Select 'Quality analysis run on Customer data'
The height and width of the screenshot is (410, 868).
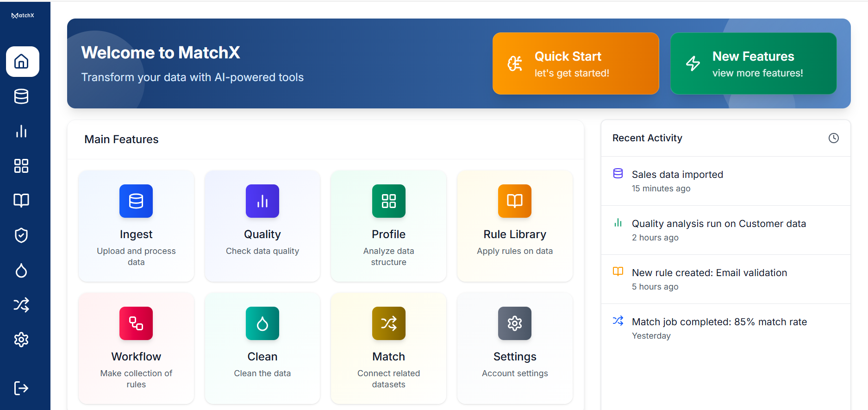click(x=719, y=224)
